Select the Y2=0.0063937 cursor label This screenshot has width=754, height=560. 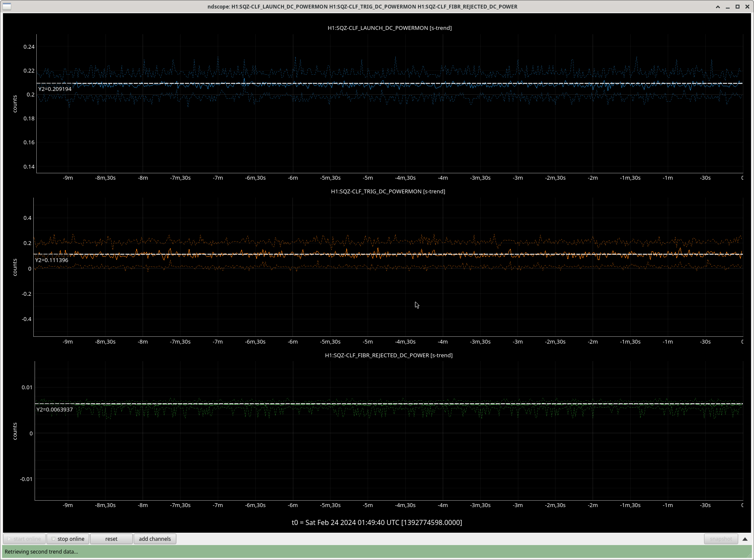coord(55,409)
